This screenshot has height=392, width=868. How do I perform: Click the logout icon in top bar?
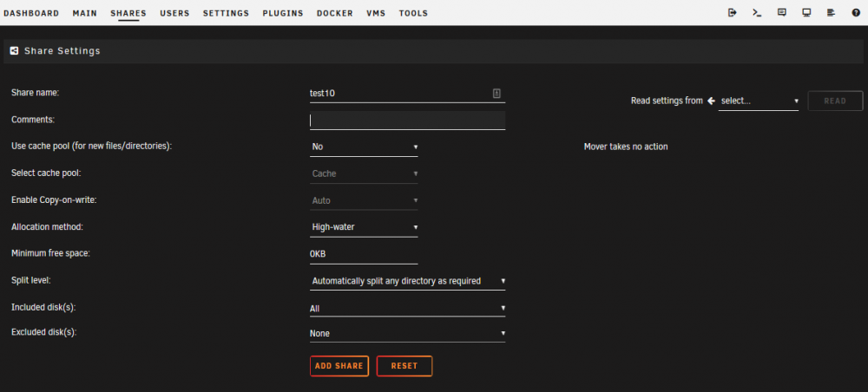click(x=733, y=13)
